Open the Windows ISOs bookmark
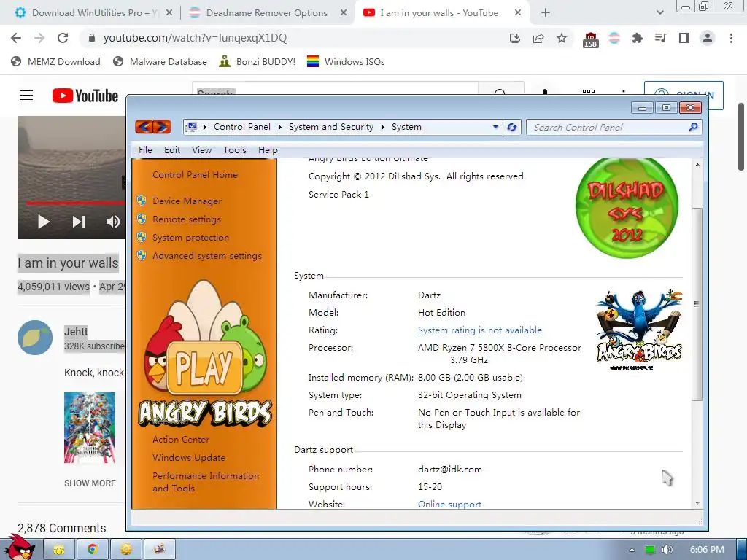747x560 pixels. coord(346,61)
